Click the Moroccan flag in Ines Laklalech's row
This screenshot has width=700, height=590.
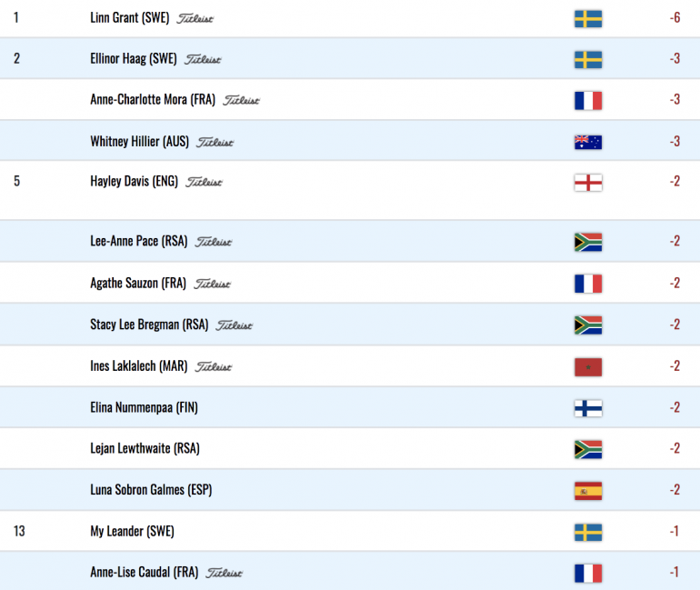pyautogui.click(x=588, y=367)
